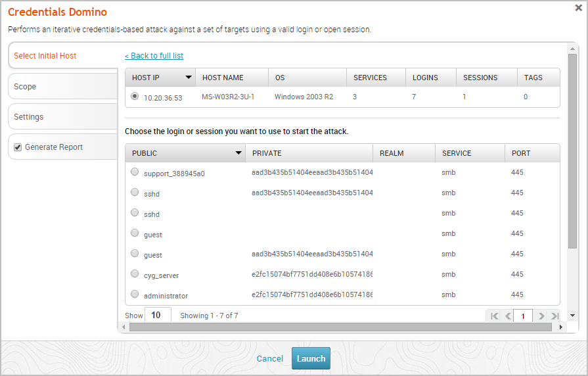Choose the cyg_server login
This screenshot has height=376, width=588.
135,274
